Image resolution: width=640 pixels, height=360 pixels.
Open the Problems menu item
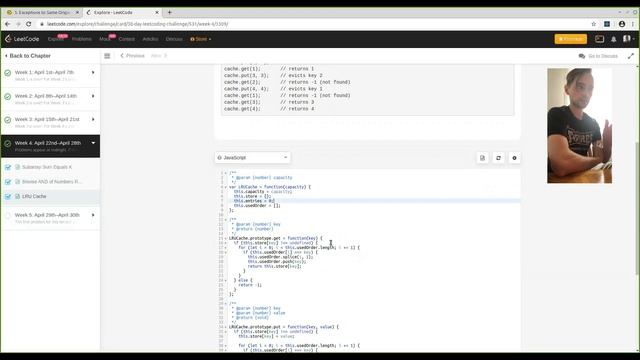coord(82,39)
